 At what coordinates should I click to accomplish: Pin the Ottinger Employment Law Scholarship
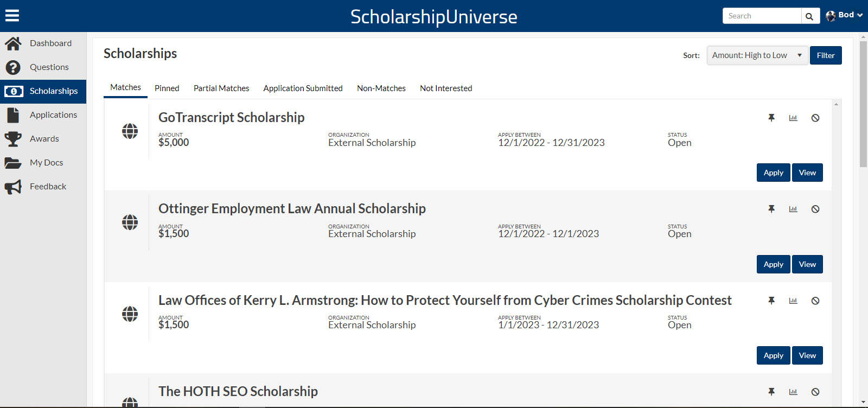tap(771, 209)
